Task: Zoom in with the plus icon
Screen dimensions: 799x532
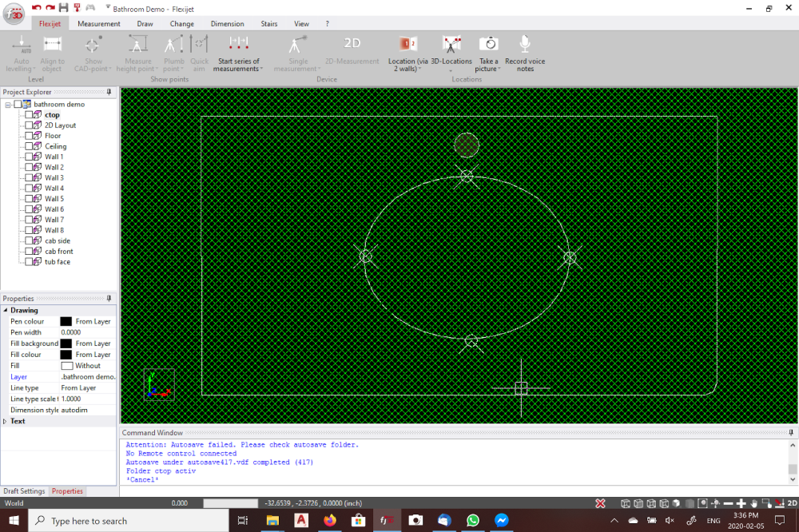Action: [741, 503]
